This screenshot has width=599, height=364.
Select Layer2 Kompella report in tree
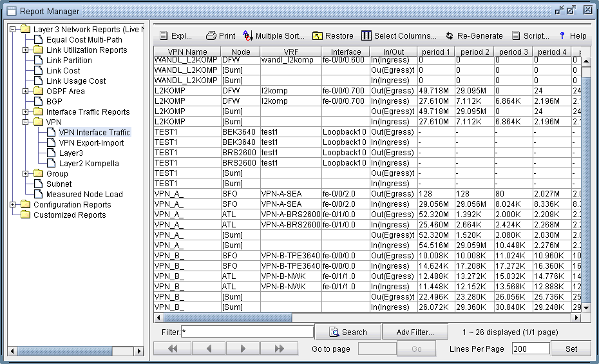[x=89, y=164]
